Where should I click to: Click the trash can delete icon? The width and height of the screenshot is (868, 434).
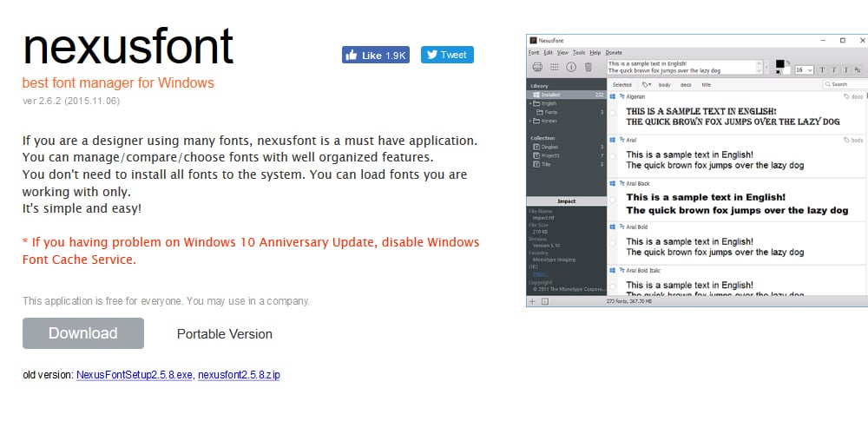click(x=588, y=67)
